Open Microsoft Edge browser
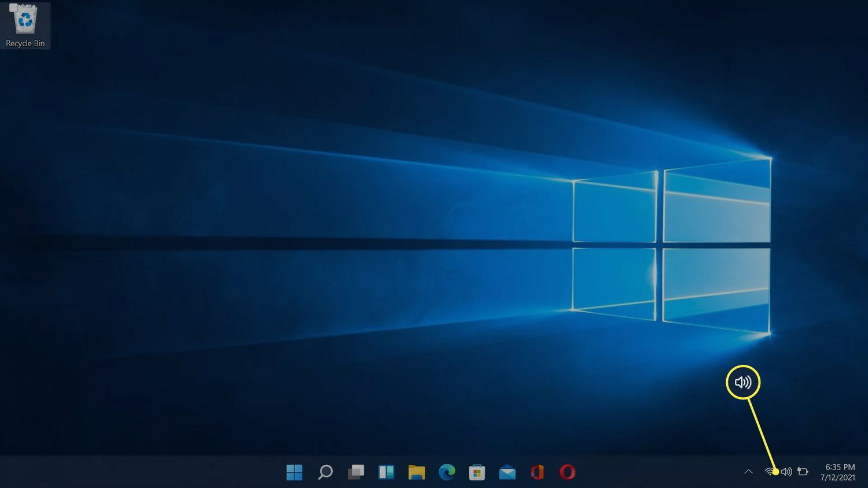Screen dimensions: 868x488 point(447,472)
